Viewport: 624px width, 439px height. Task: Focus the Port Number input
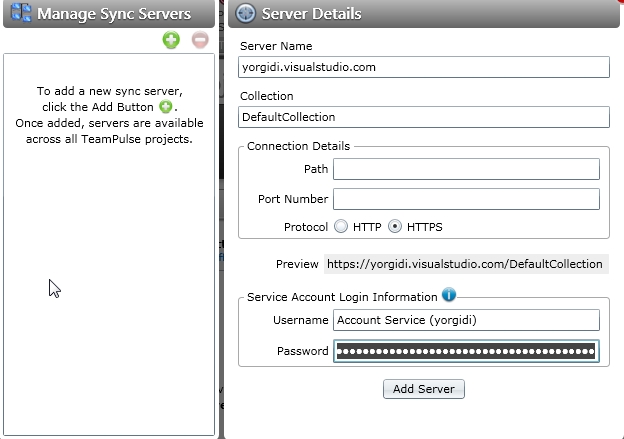tap(465, 199)
